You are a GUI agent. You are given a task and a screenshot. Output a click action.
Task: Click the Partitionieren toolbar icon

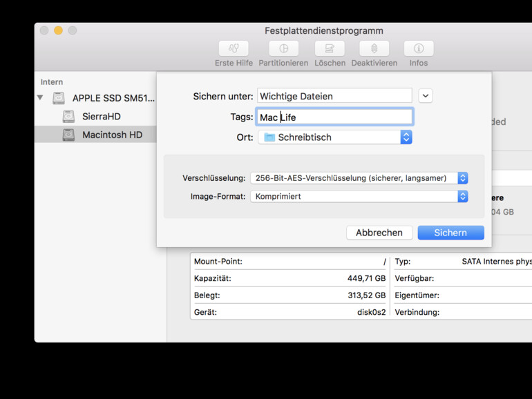point(283,49)
